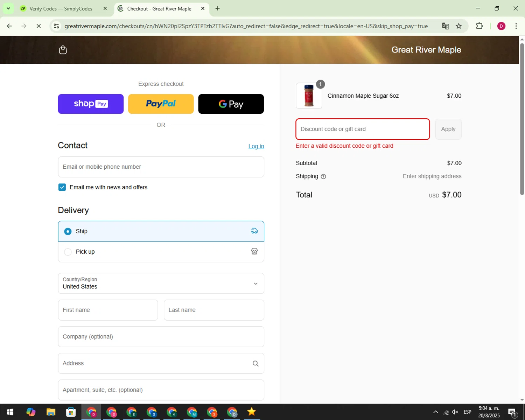Click the browser address bar URL
This screenshot has width=525, height=420.
(x=246, y=26)
